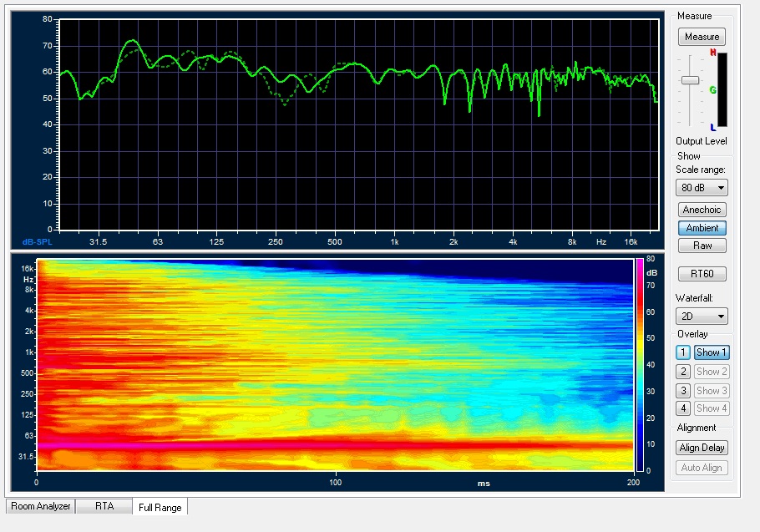Click the Align Delay button
This screenshot has width=760, height=532.
702,448
